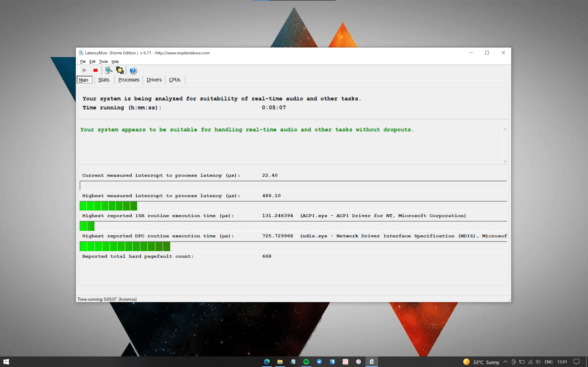Switch to the Stats tab
The image size is (588, 367).
pyautogui.click(x=104, y=80)
